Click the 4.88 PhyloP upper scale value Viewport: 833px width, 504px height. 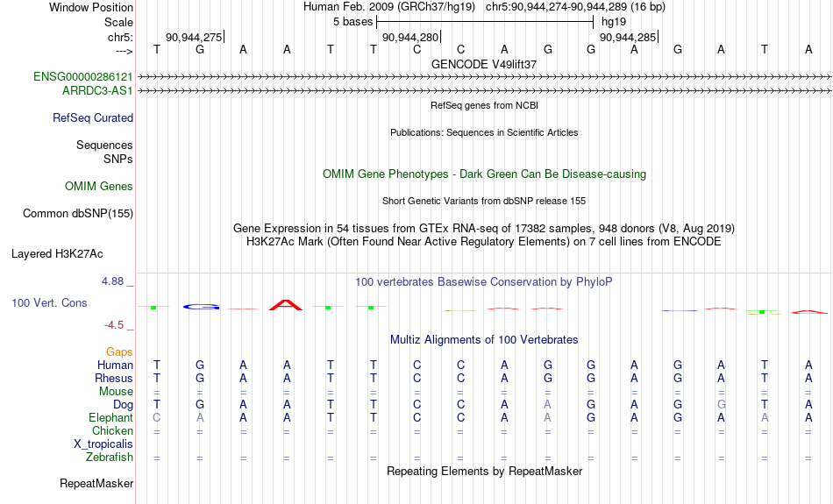[x=112, y=281]
